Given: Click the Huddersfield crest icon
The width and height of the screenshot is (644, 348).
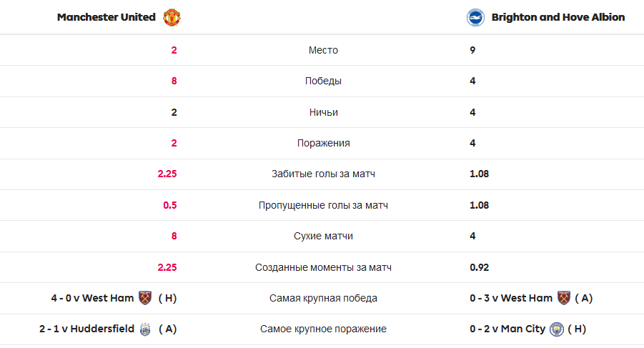Looking at the screenshot, I should (146, 329).
